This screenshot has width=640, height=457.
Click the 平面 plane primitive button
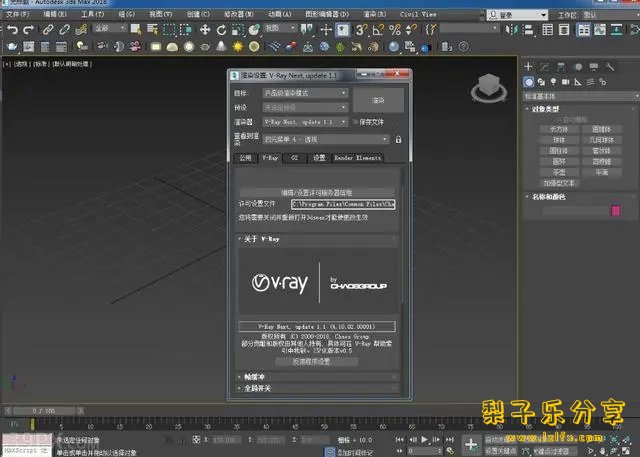(x=602, y=173)
